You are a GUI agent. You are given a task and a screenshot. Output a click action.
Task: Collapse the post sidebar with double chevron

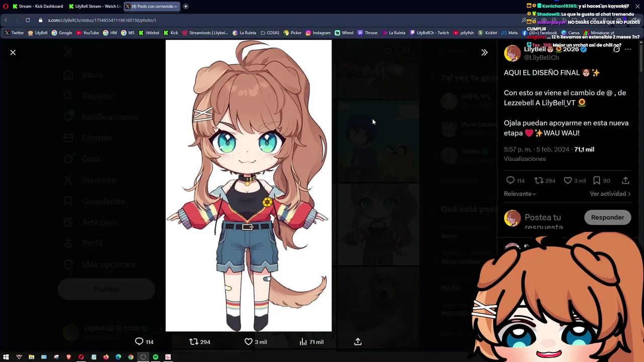pyautogui.click(x=485, y=52)
